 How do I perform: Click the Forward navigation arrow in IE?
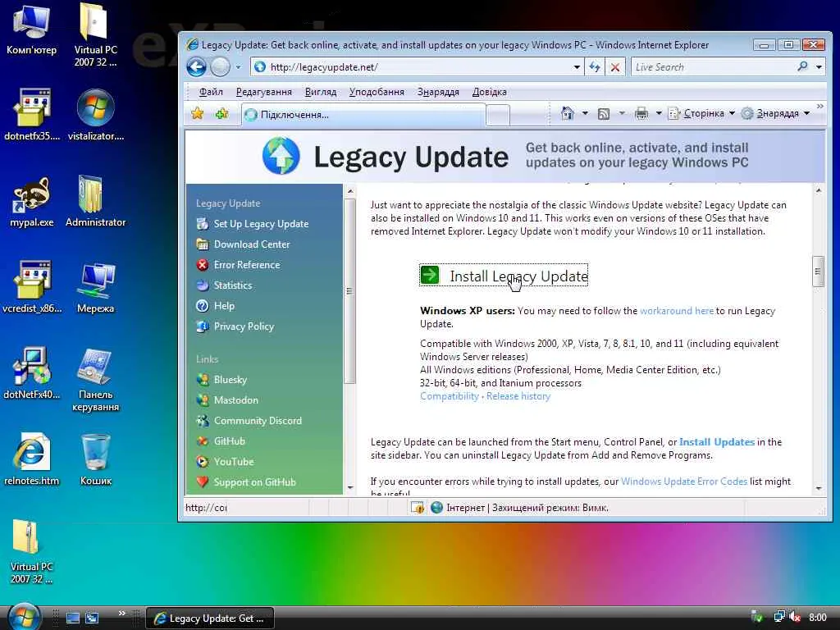tap(220, 67)
